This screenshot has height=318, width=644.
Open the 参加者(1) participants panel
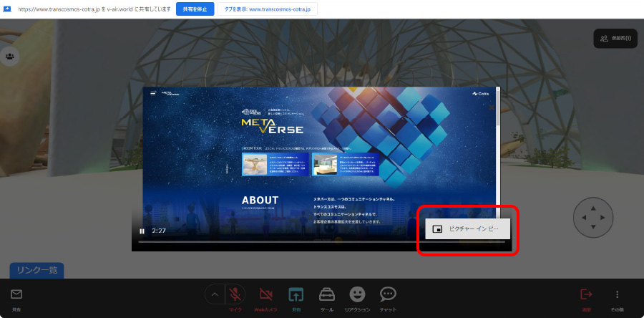[615, 38]
